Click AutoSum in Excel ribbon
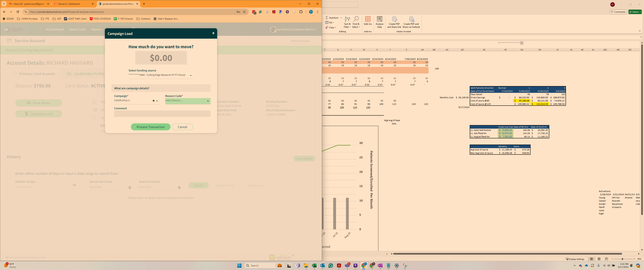Viewport: 644px width, 270px height. click(332, 18)
